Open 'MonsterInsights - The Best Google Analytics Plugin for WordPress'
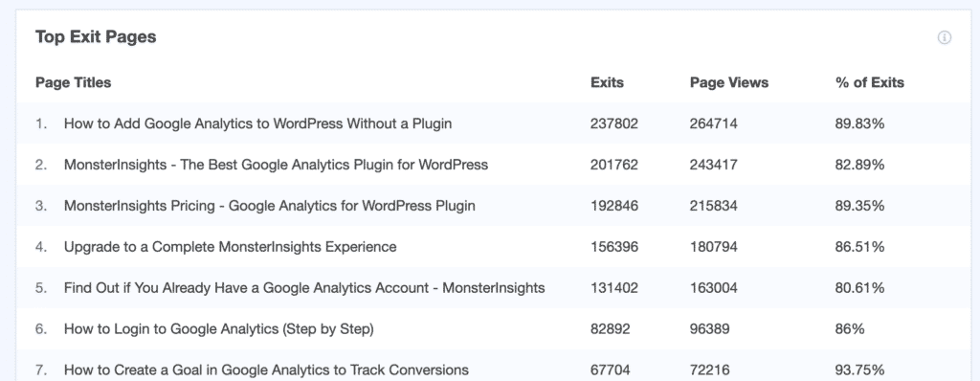Image resolution: width=980 pixels, height=381 pixels. (276, 166)
